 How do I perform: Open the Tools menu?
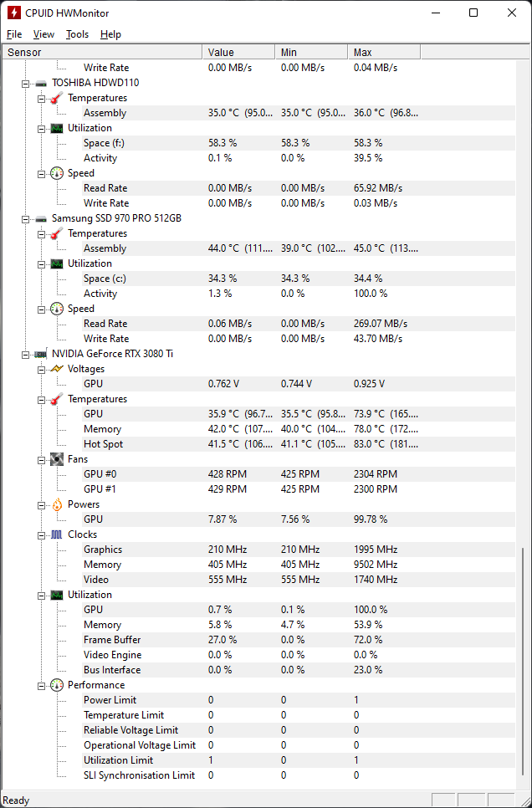(77, 34)
